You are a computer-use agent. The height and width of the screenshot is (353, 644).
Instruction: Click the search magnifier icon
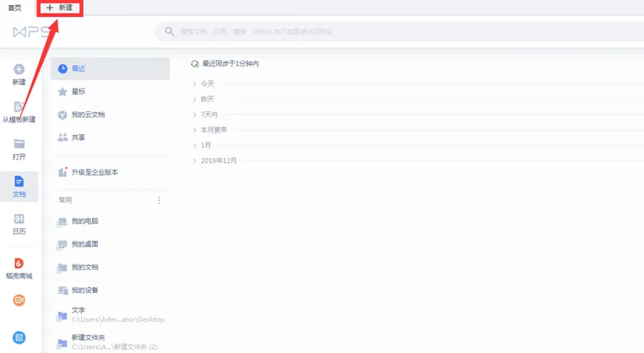click(169, 31)
